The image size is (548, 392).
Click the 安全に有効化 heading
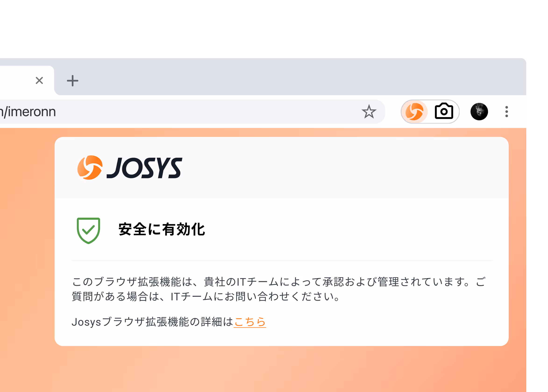[x=162, y=229]
